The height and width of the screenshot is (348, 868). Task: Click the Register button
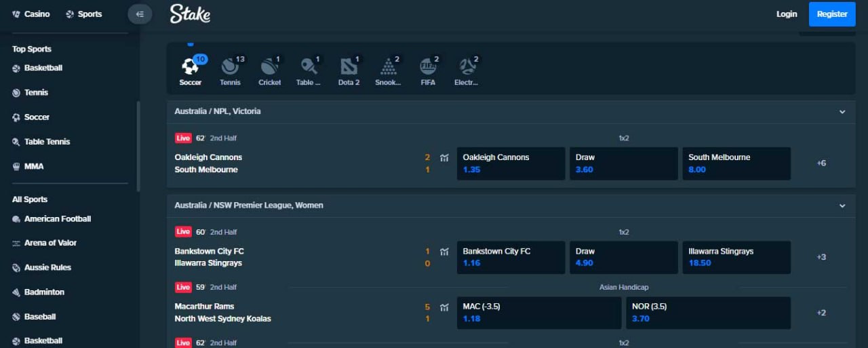(x=832, y=14)
